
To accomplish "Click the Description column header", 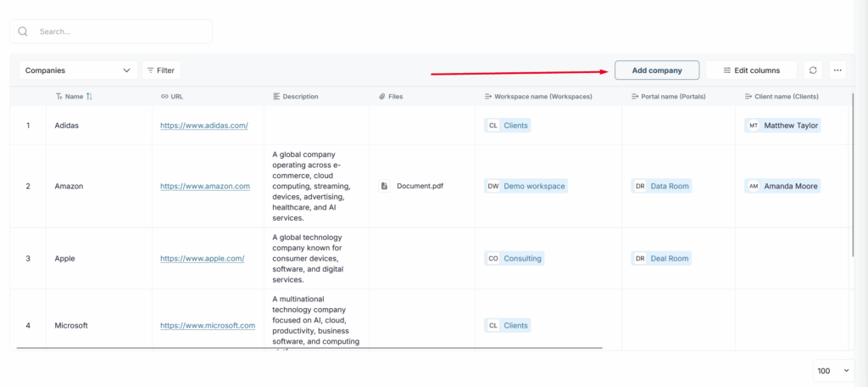I will 300,97.
